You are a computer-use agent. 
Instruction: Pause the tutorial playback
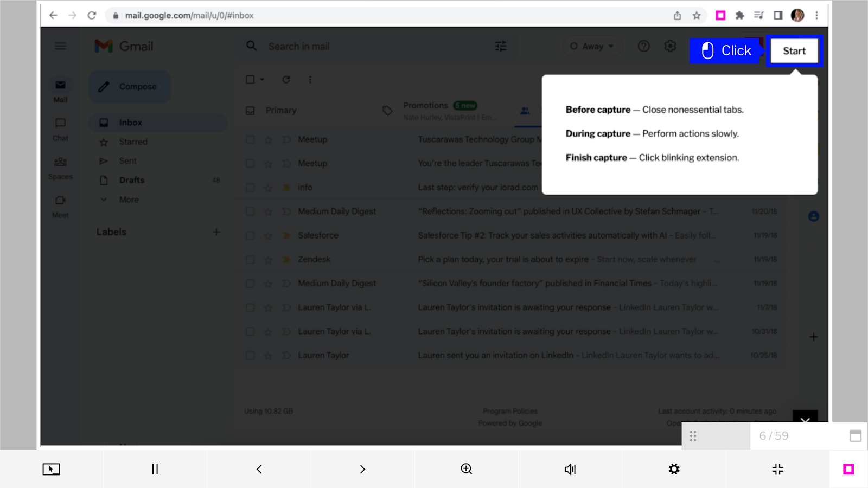coord(155,469)
